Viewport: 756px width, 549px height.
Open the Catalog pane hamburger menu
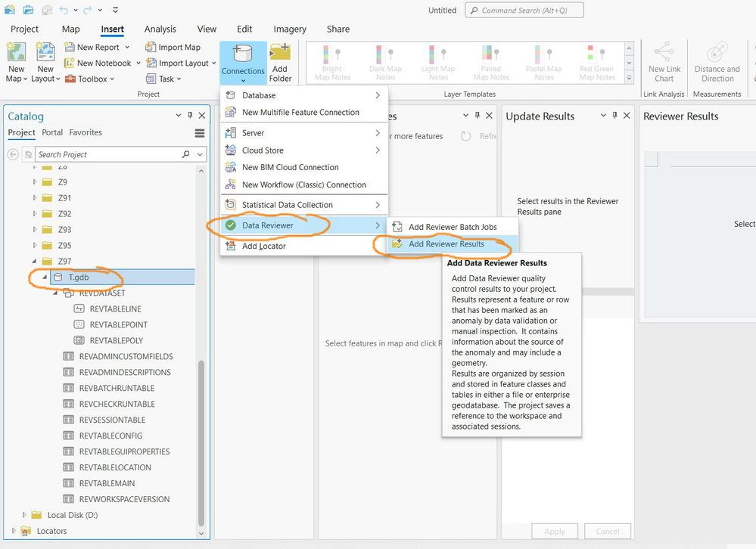pos(200,133)
